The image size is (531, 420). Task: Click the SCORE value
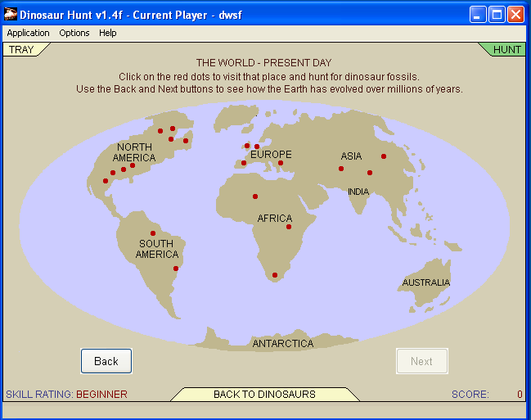coord(520,395)
